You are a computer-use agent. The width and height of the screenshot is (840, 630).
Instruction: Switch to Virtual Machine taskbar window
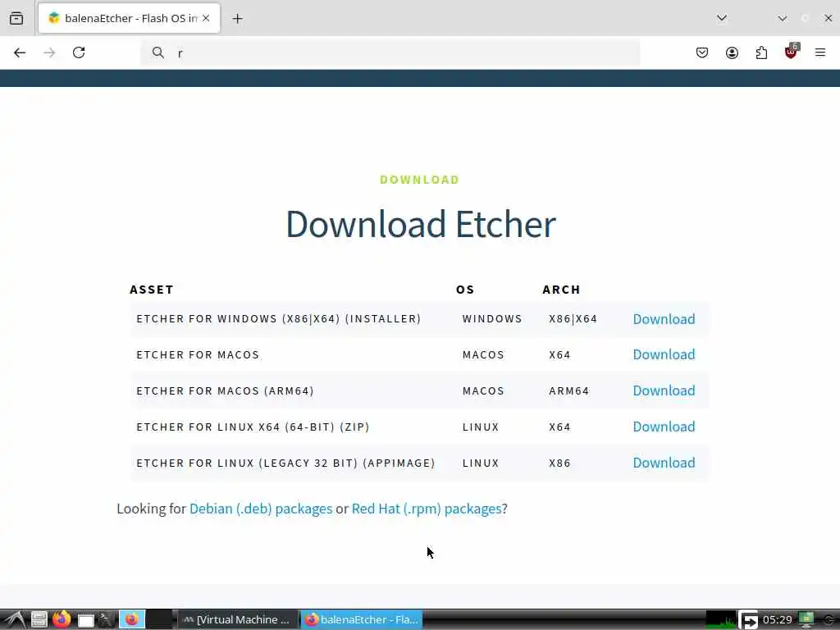[x=237, y=620]
